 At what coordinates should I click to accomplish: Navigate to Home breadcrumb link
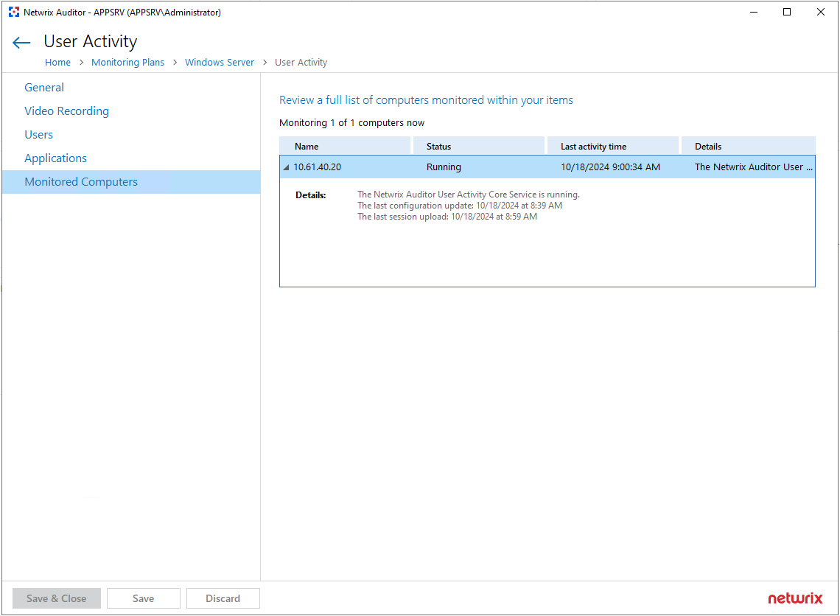point(58,63)
